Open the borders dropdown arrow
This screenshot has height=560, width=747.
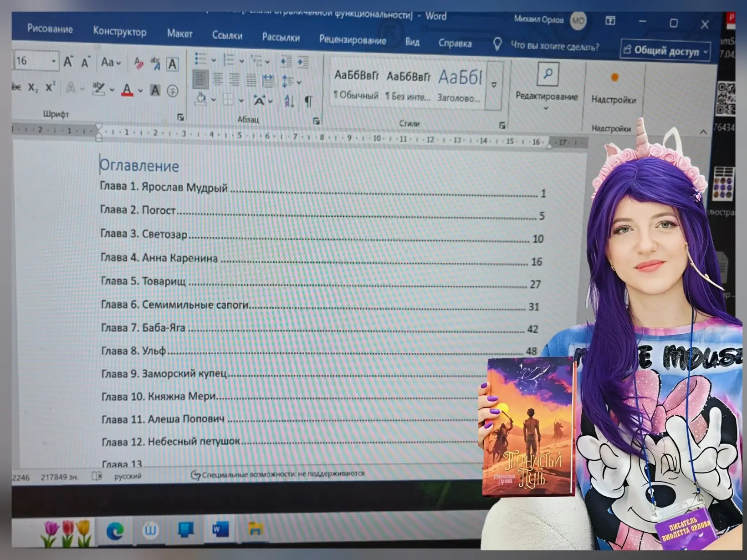pos(241,101)
